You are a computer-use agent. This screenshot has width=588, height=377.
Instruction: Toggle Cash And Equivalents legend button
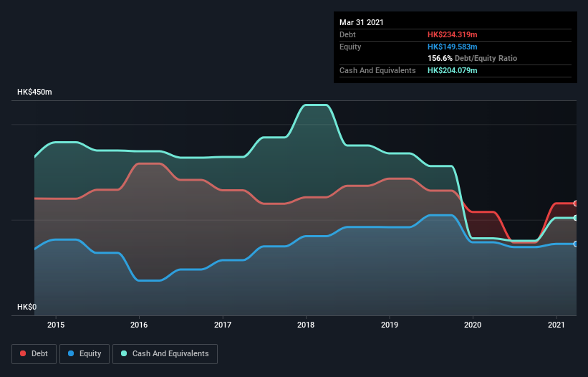pos(165,354)
